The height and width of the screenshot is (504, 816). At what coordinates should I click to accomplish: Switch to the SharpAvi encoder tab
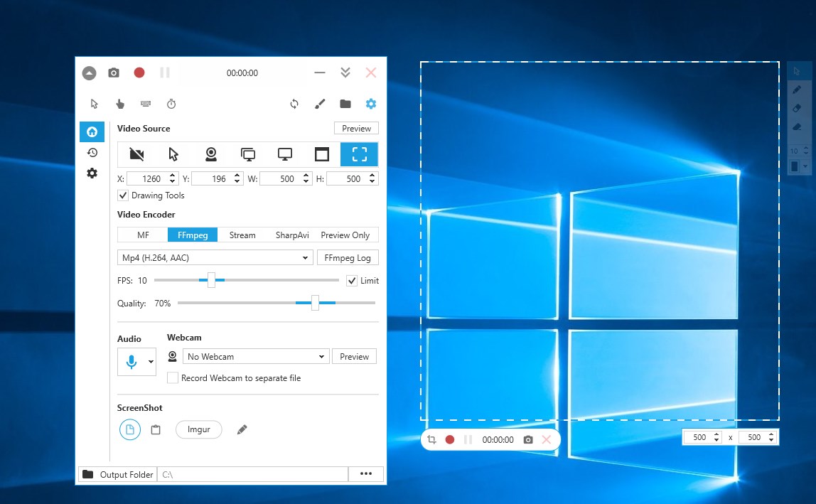pos(292,235)
